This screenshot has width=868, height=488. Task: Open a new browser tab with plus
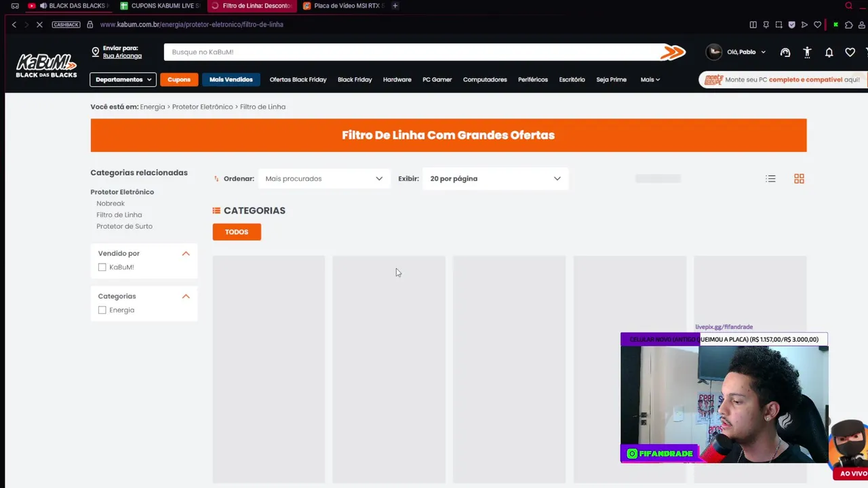(395, 5)
